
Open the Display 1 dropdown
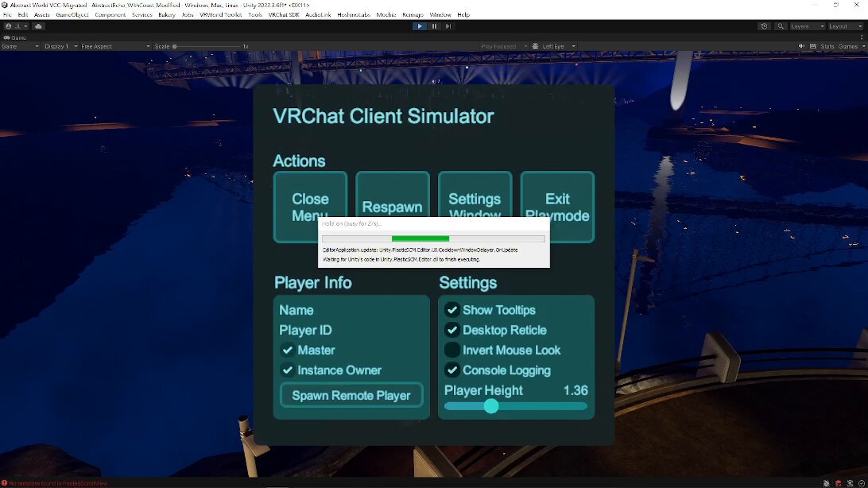click(x=60, y=46)
